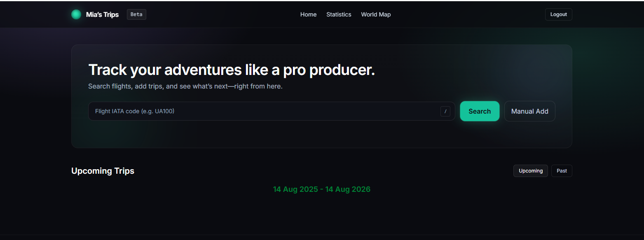Open the Statistics page
Image resolution: width=644 pixels, height=240 pixels.
click(x=339, y=14)
